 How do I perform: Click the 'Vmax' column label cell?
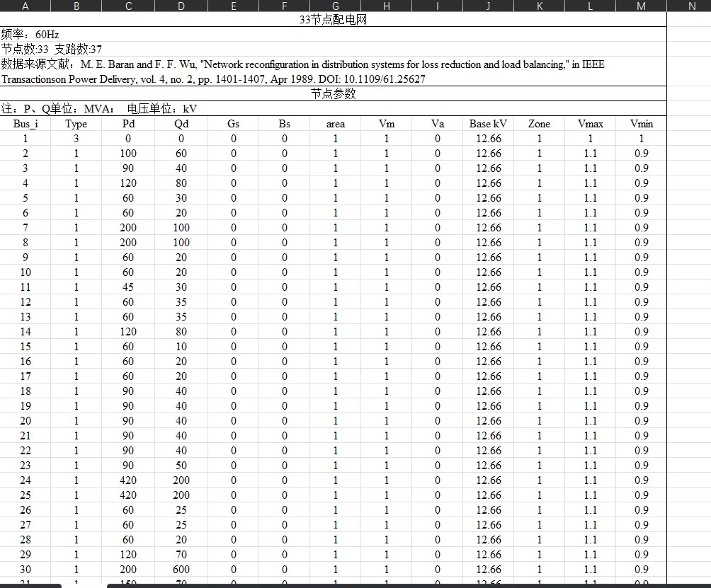(x=591, y=124)
